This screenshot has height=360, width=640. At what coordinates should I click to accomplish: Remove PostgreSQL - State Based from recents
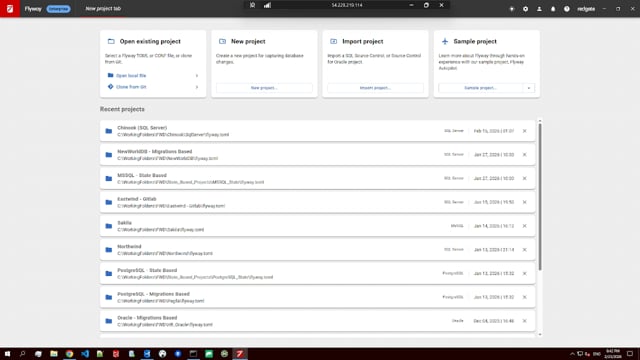524,273
